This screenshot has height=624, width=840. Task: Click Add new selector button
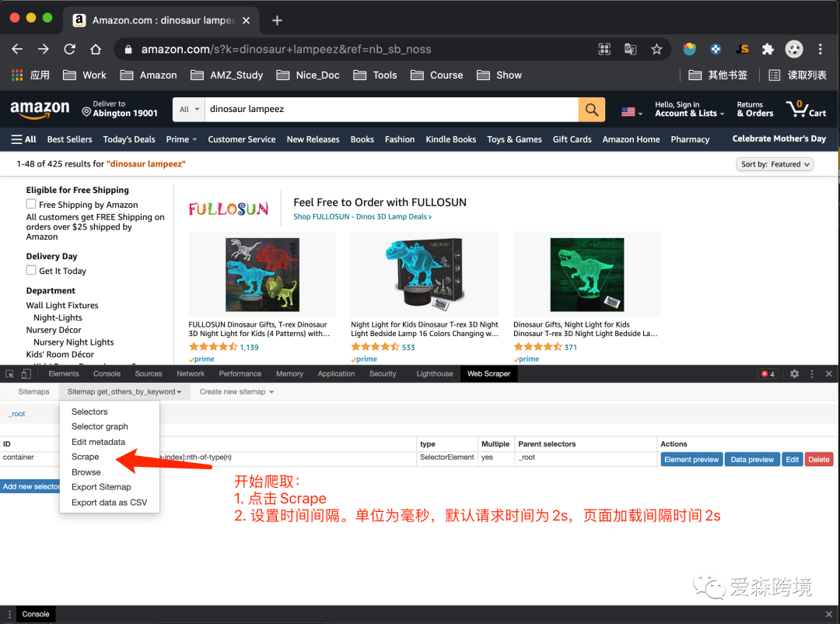click(30, 487)
